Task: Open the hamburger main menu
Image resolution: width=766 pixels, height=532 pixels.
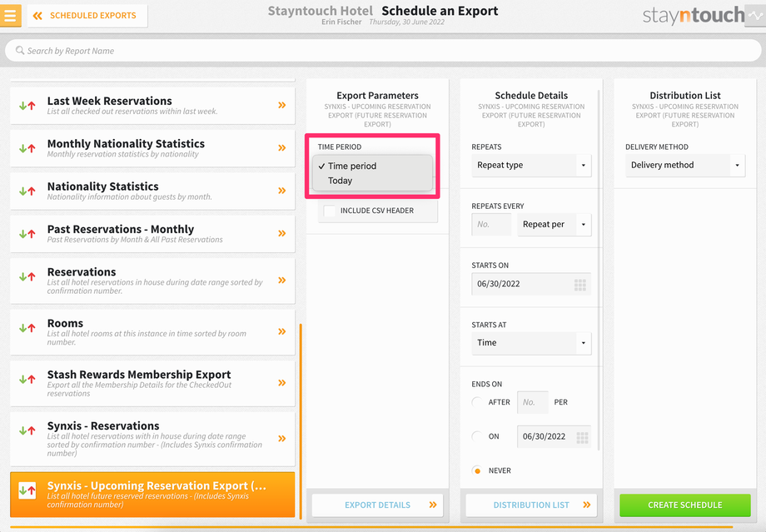Action: (x=10, y=15)
